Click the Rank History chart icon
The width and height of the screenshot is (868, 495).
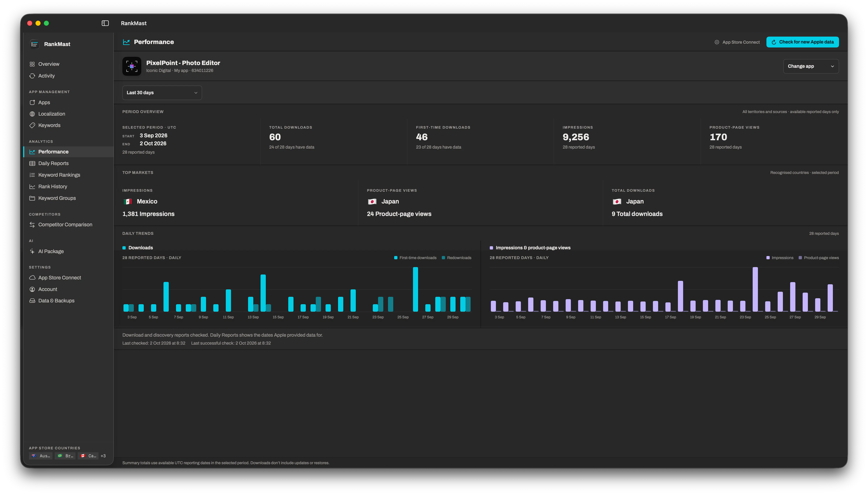[x=32, y=186]
